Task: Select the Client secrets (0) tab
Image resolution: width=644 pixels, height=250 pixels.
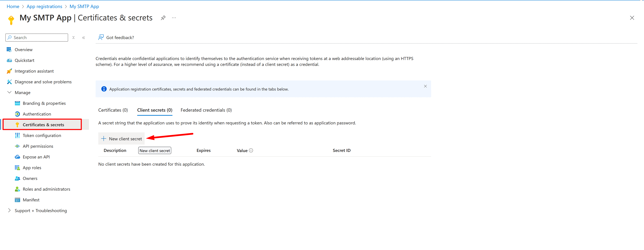Action: (x=155, y=110)
